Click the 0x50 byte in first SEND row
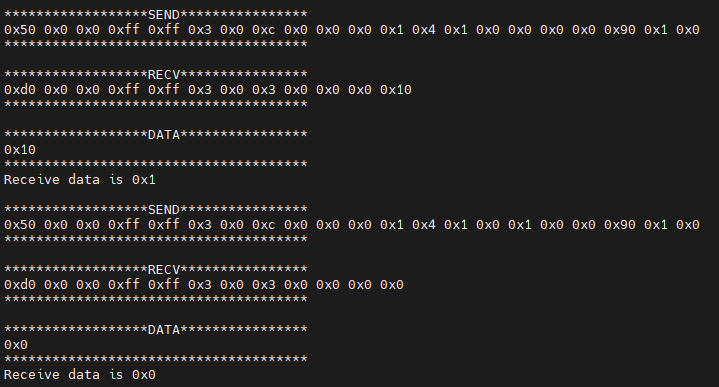This screenshot has height=387, width=719. (x=20, y=30)
